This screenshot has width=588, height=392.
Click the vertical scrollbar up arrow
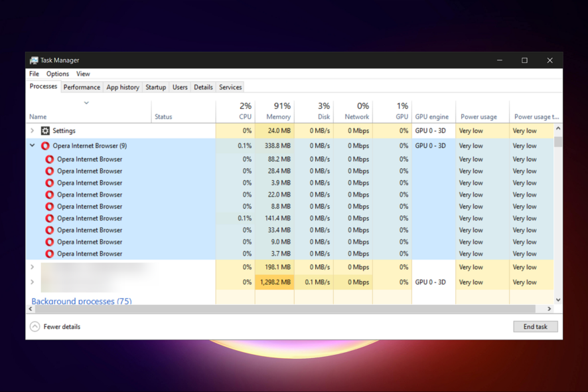[x=558, y=128]
